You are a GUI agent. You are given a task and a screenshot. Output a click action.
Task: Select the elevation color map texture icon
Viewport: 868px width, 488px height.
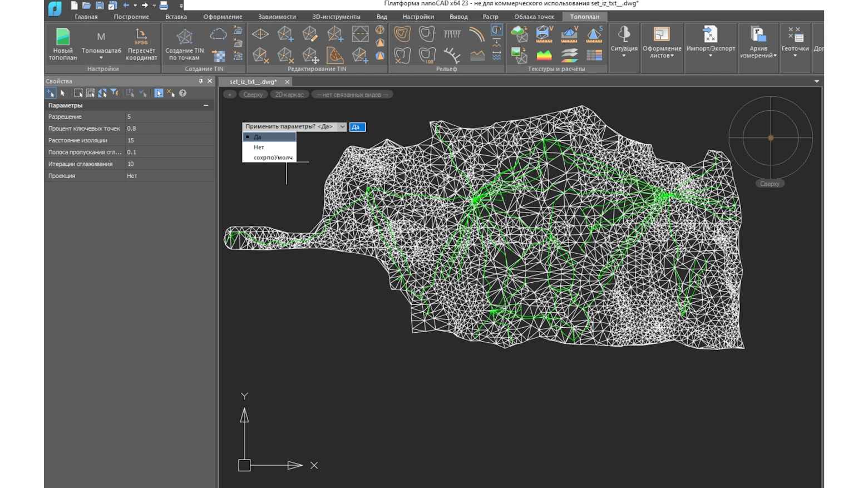tap(544, 55)
